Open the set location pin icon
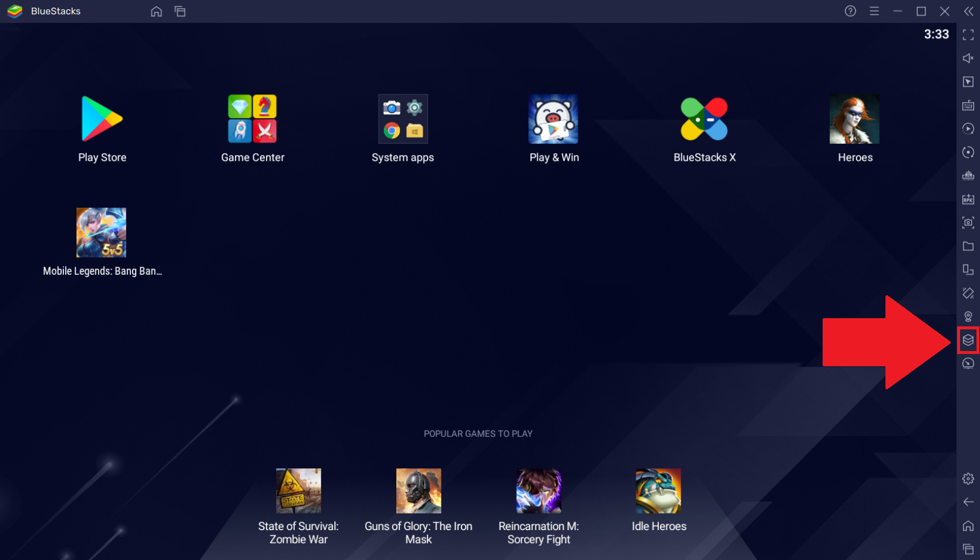This screenshot has height=560, width=980. click(x=968, y=316)
